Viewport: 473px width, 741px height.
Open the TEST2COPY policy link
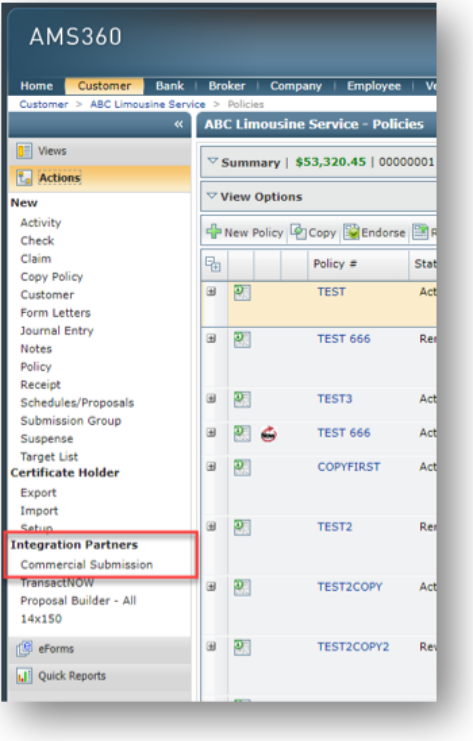pos(350,587)
